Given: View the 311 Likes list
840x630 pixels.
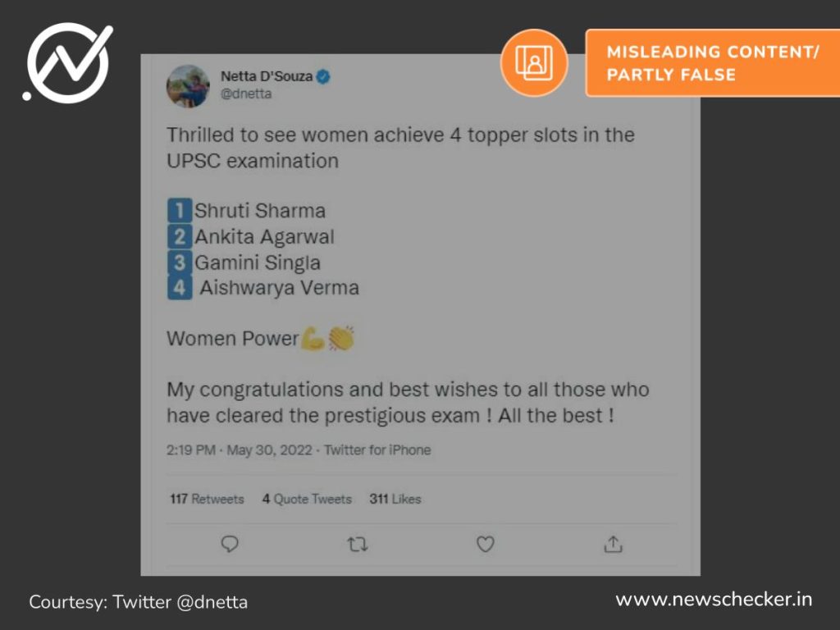Looking at the screenshot, I should coord(395,499).
